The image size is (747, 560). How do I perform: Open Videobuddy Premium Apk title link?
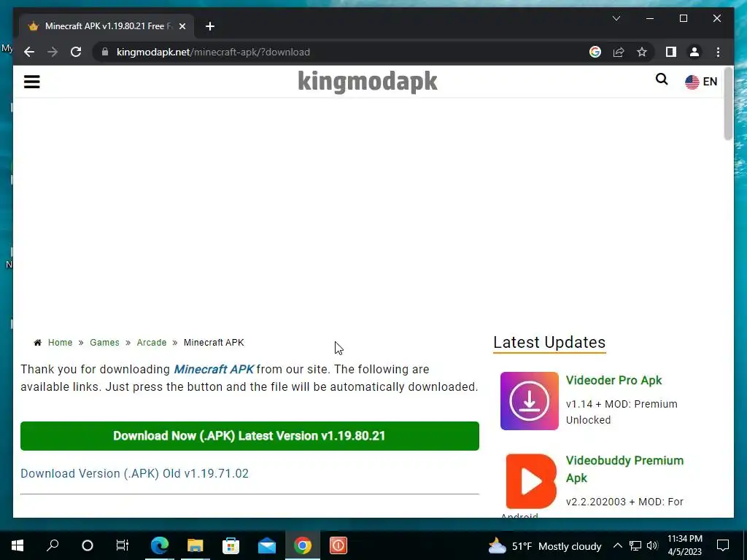[624, 469]
